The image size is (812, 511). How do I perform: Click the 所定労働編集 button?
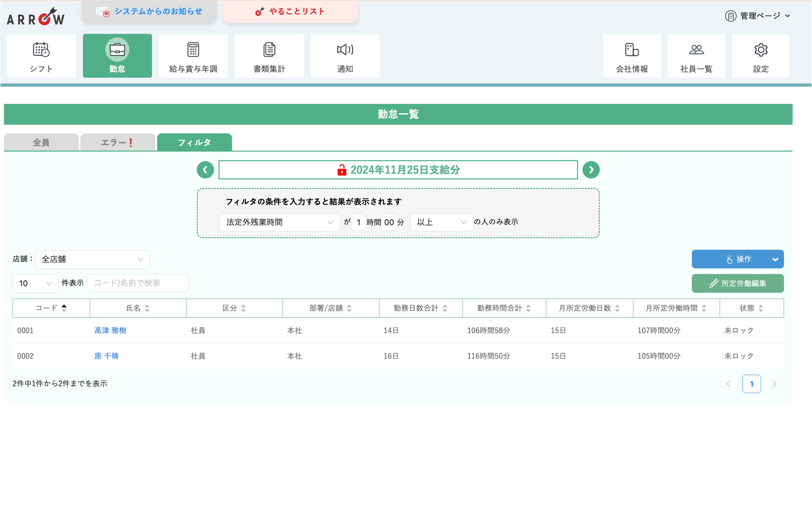(737, 283)
